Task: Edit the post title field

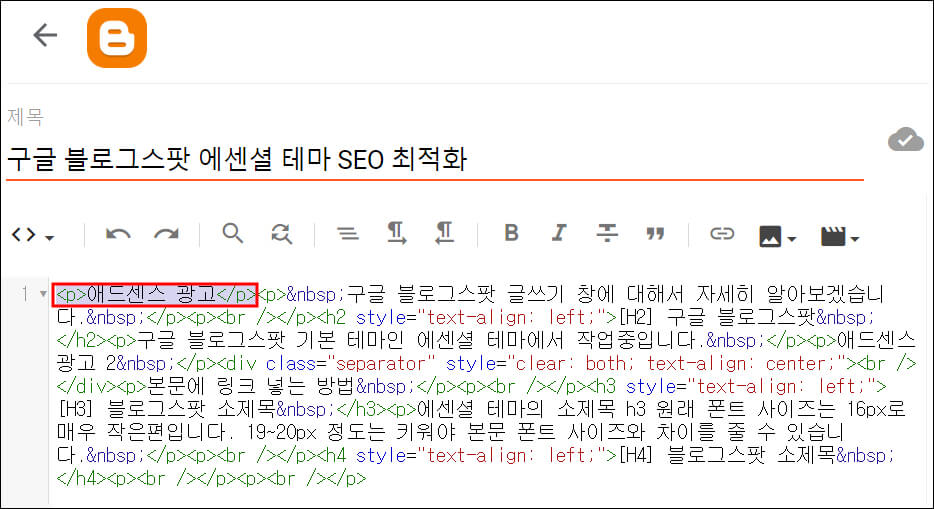Action: 435,160
